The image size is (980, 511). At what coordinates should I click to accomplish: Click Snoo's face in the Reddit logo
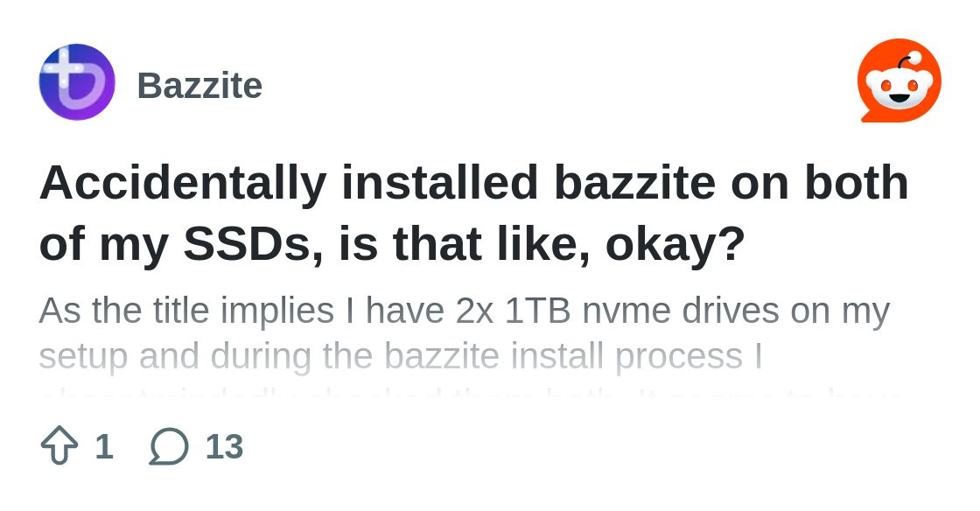899,87
